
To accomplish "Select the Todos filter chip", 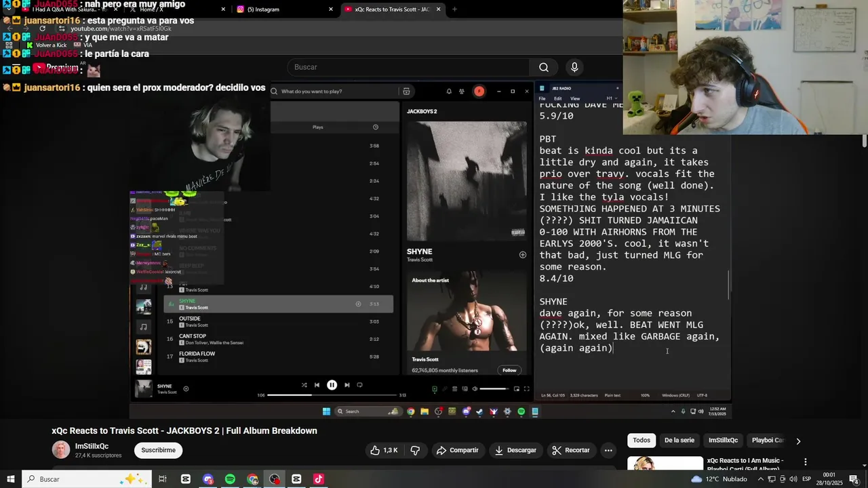I will (x=642, y=441).
